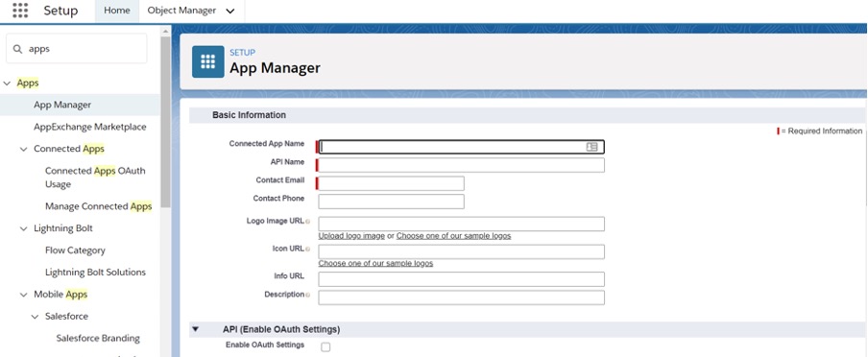Viewport: 868px width, 357px height.
Task: Click the search magnifier icon in Quick Find
Action: [17, 49]
